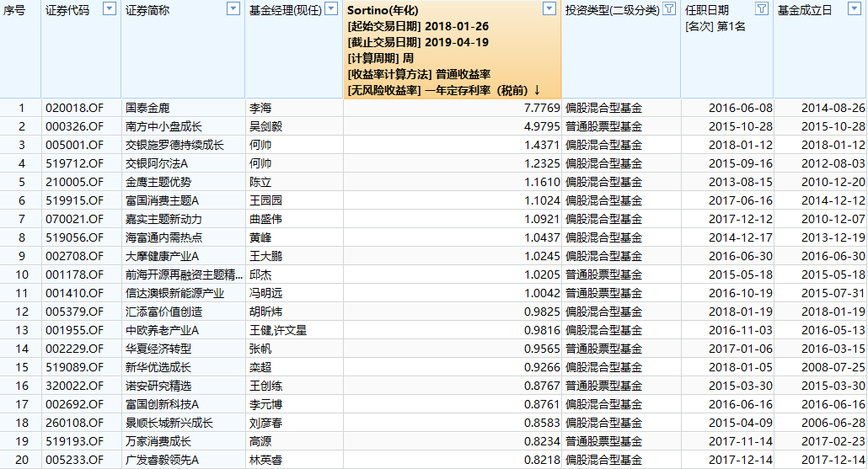
Task: Open the 证券简称 column filter dropdown
Action: (x=233, y=8)
